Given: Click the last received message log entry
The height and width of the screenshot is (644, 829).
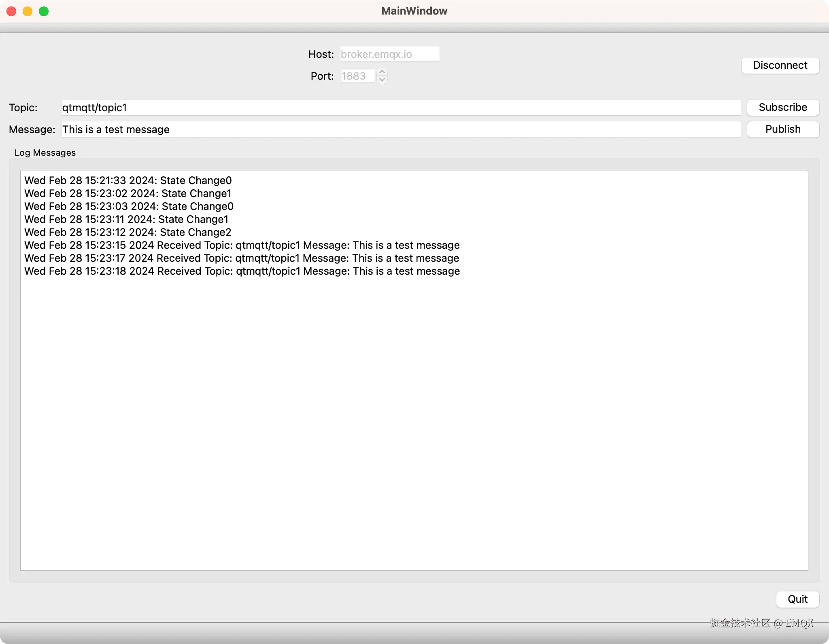Looking at the screenshot, I should coord(241,271).
